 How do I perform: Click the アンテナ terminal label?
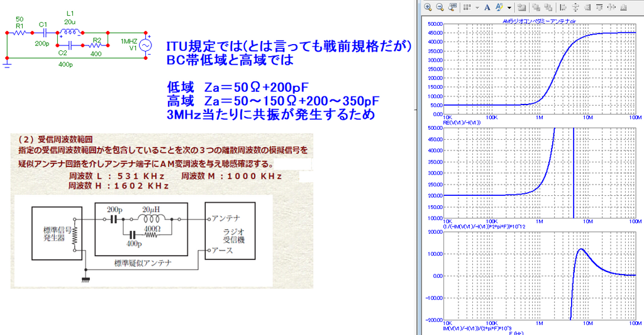coord(226,219)
